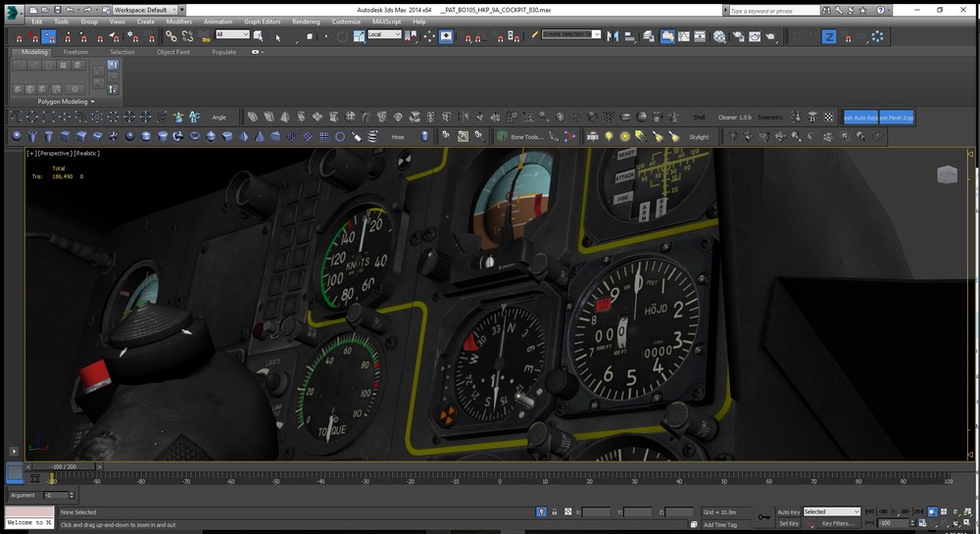Click the keyword search input field
The image size is (980, 534).
(774, 10)
